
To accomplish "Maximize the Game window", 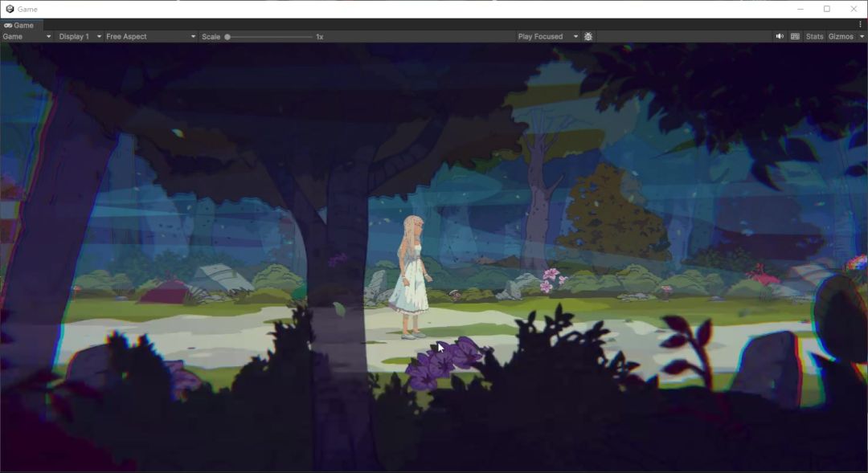I will pyautogui.click(x=826, y=9).
